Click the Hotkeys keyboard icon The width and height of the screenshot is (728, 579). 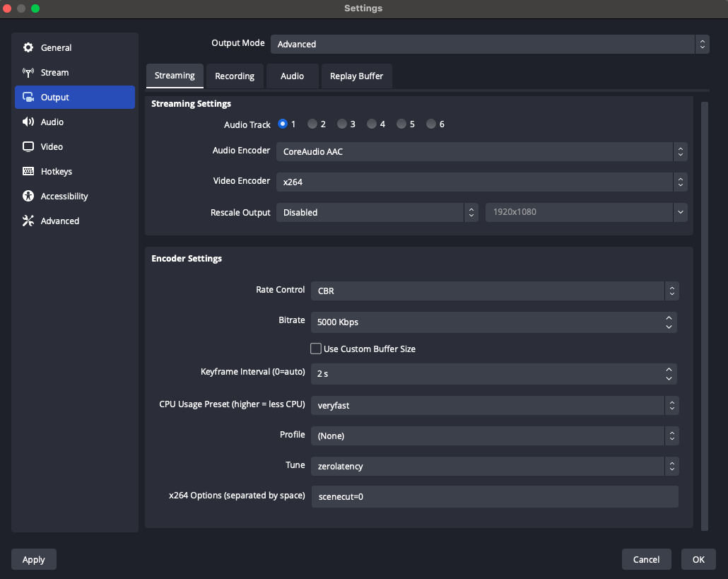(x=28, y=172)
